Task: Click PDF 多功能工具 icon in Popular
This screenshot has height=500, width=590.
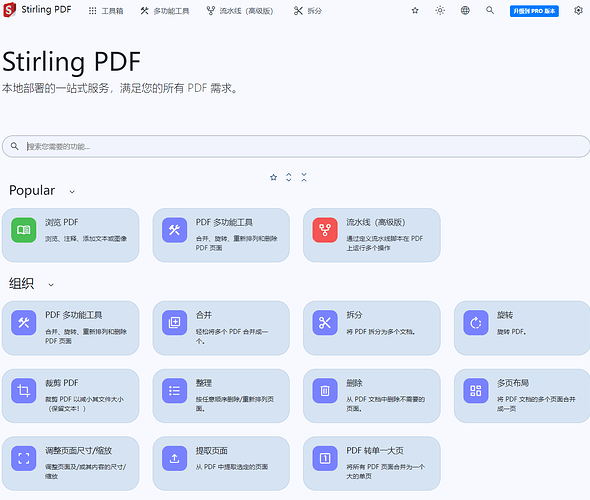Action: (174, 230)
